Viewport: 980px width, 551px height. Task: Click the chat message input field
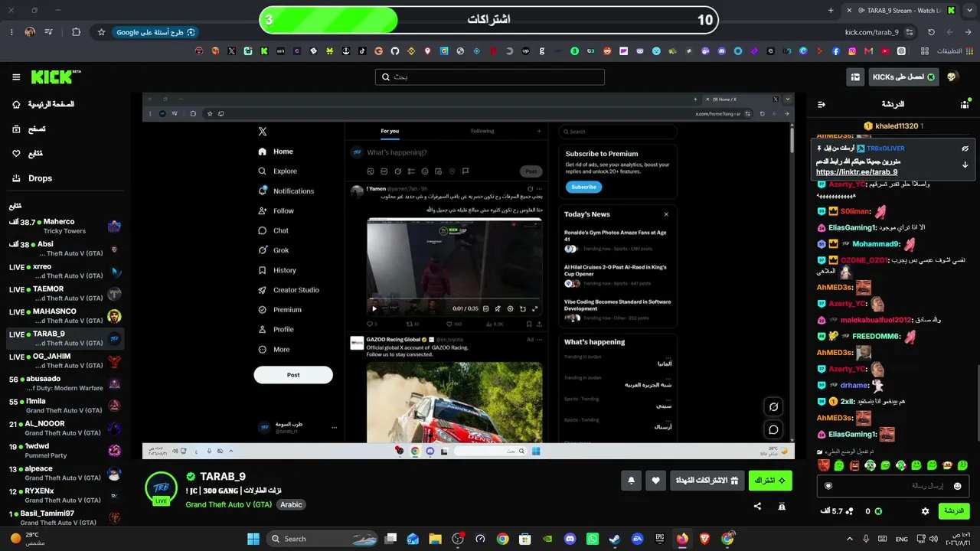pyautogui.click(x=892, y=486)
